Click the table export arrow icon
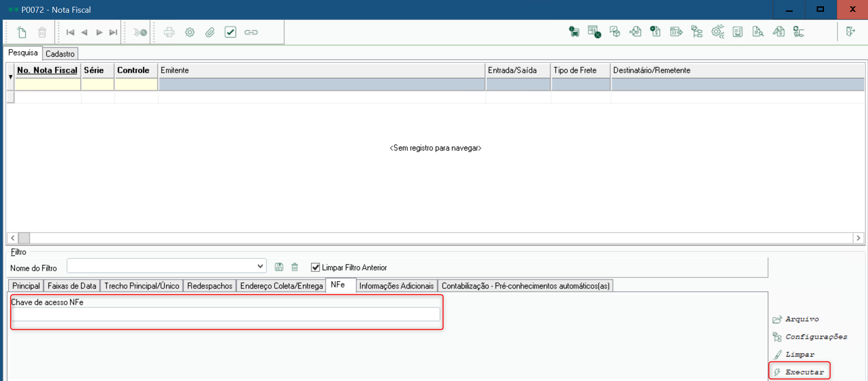The width and height of the screenshot is (868, 381). click(676, 31)
